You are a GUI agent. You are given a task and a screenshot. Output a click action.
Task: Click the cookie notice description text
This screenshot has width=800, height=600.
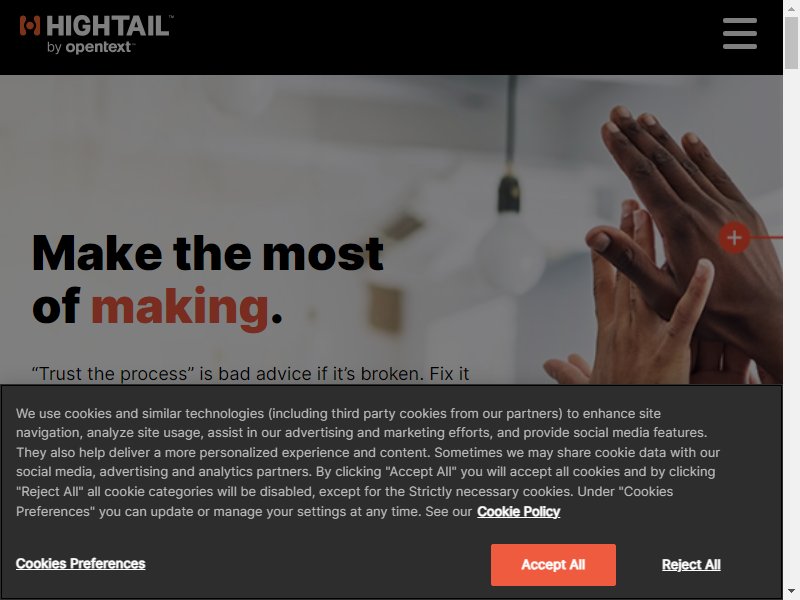pyautogui.click(x=367, y=462)
